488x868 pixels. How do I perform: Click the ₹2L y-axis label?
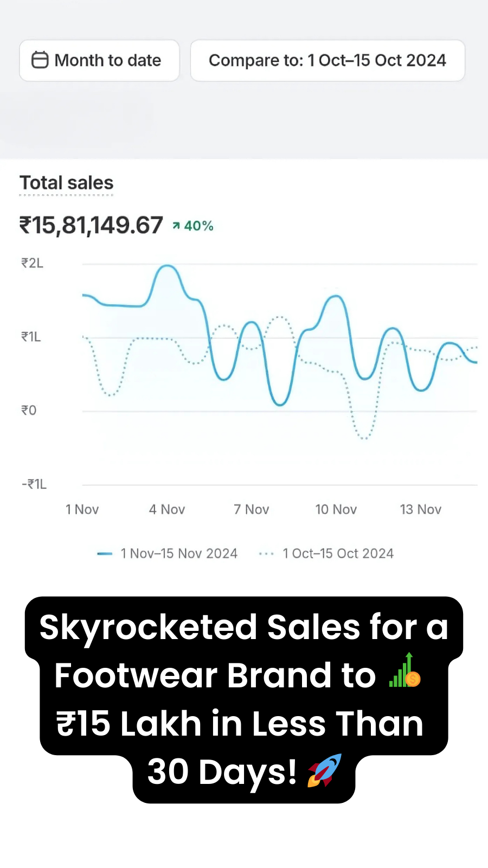click(x=32, y=263)
